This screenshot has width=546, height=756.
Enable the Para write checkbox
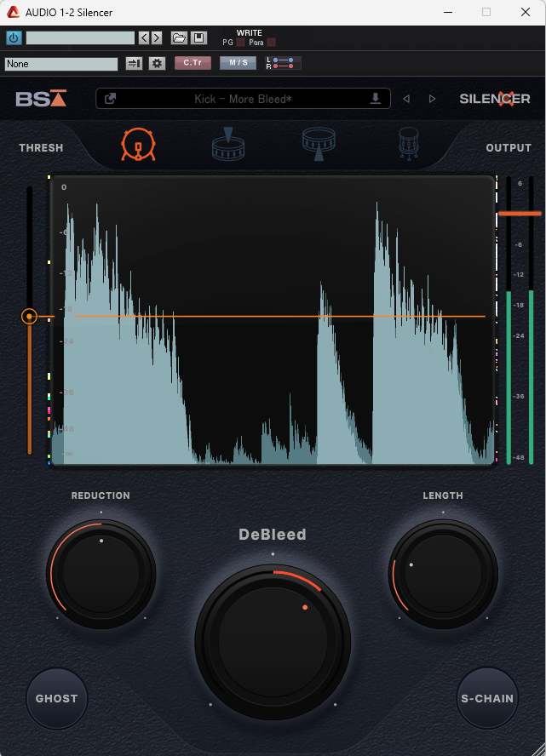pos(271,43)
